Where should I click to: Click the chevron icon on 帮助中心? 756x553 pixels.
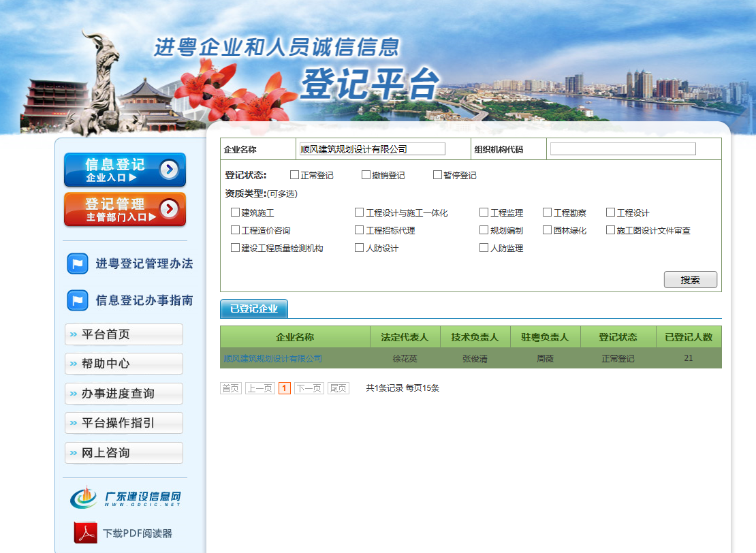(x=73, y=364)
